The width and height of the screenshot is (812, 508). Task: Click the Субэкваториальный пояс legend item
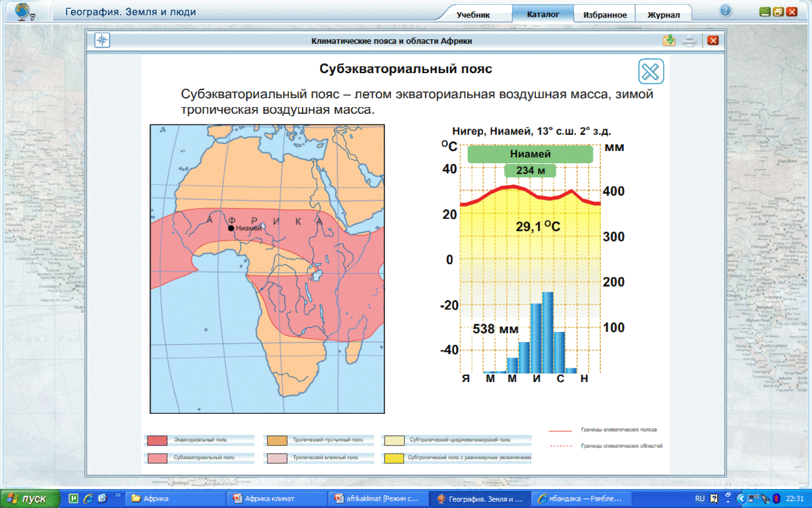(200, 458)
